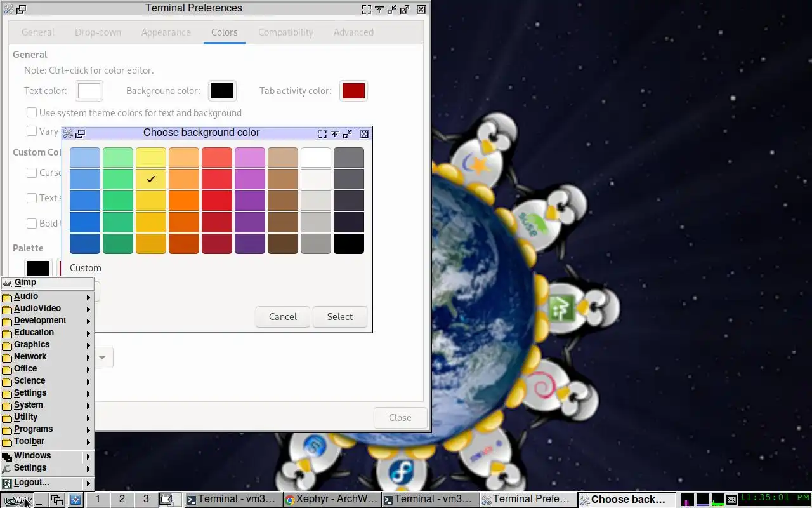812x508 pixels.
Task: Toggle the Bold color checkbox
Action: [31, 223]
